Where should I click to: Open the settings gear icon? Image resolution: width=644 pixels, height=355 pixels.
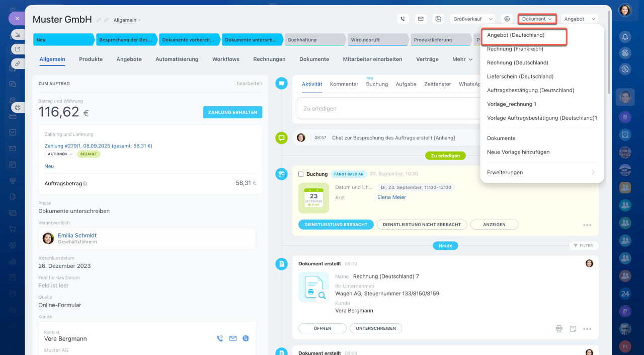507,19
